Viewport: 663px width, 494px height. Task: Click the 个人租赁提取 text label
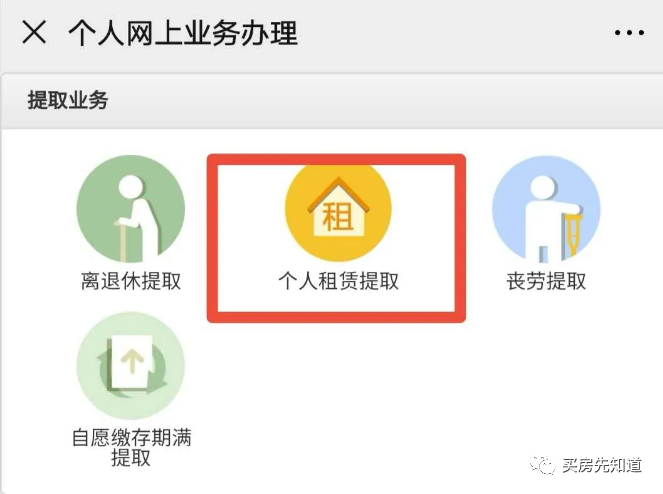click(x=338, y=281)
